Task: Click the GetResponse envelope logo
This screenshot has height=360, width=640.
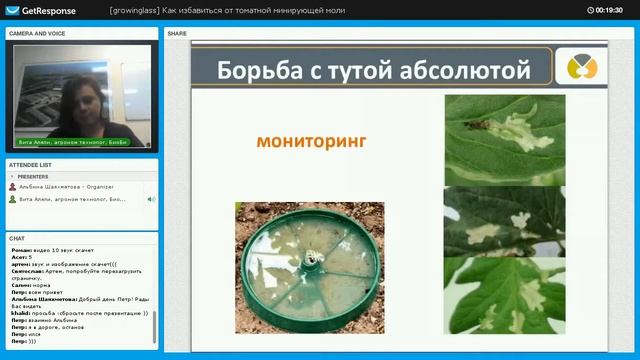Action: coord(12,11)
